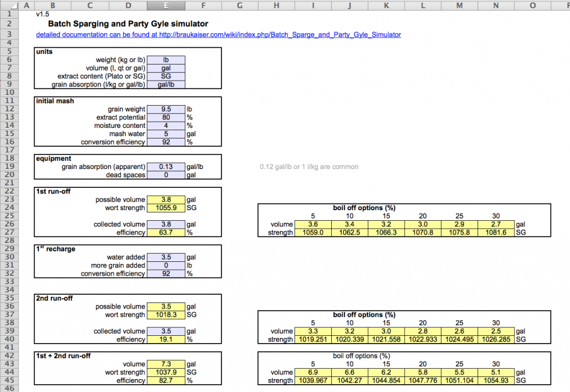Click column E header
This screenshot has width=570, height=392.
pos(166,6)
